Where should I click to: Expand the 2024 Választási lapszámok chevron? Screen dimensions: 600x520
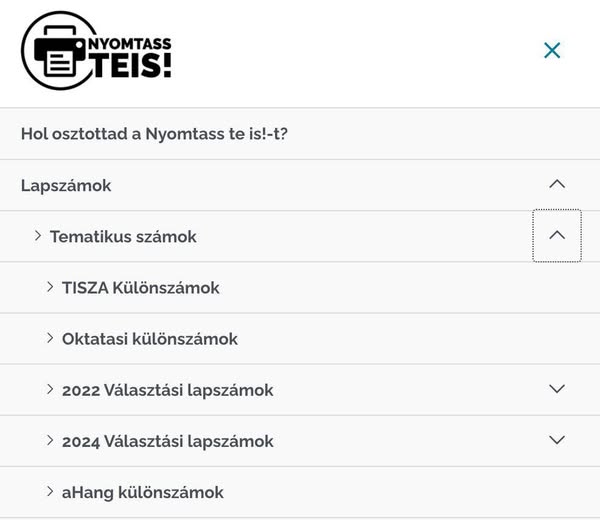557,440
